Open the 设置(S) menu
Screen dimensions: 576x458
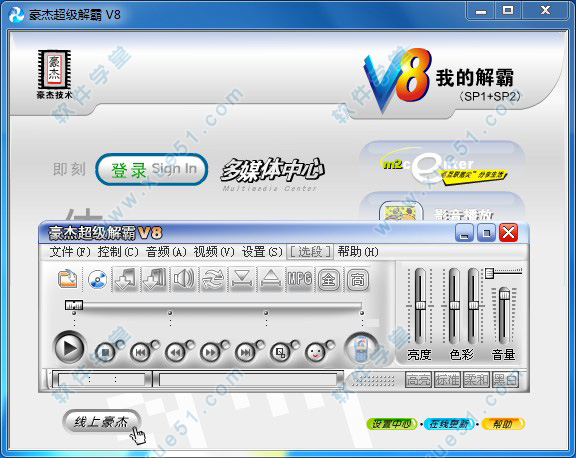click(x=262, y=252)
